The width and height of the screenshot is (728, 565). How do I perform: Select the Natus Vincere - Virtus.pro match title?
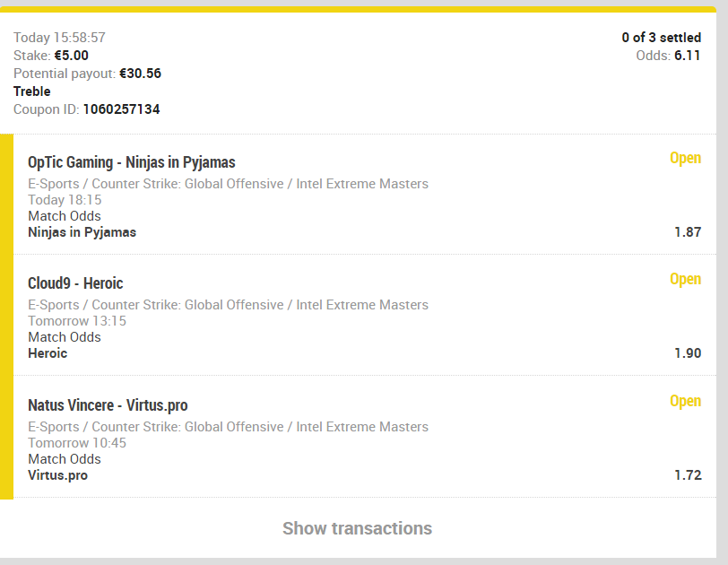pyautogui.click(x=108, y=405)
